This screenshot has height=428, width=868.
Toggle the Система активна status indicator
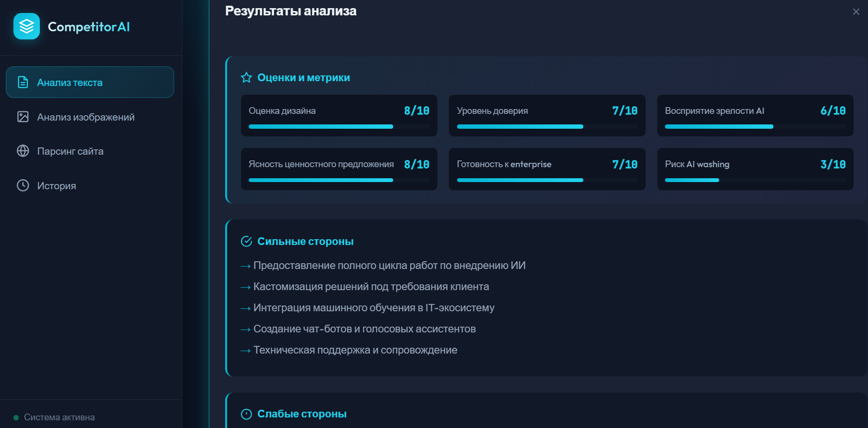point(15,417)
